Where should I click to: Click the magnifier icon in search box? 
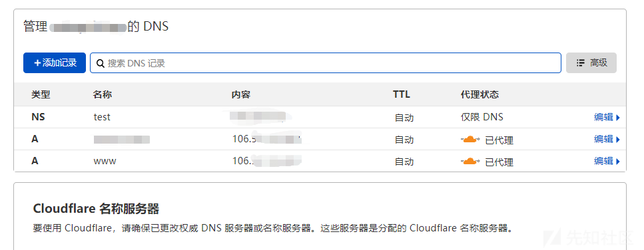(x=100, y=63)
